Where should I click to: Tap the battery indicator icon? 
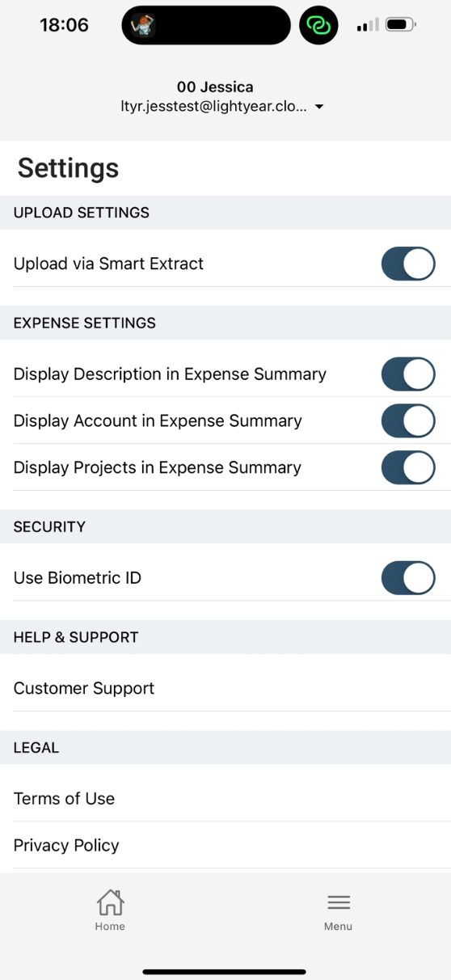click(401, 25)
